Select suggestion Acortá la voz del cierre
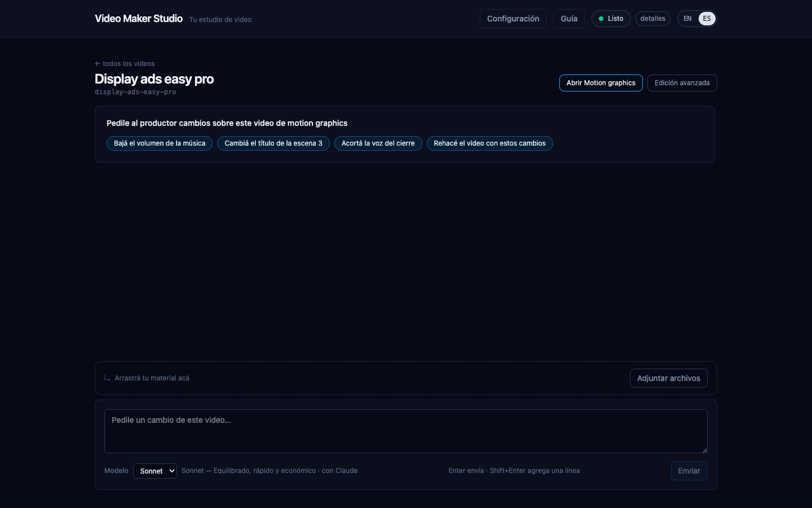812x508 pixels. click(378, 143)
